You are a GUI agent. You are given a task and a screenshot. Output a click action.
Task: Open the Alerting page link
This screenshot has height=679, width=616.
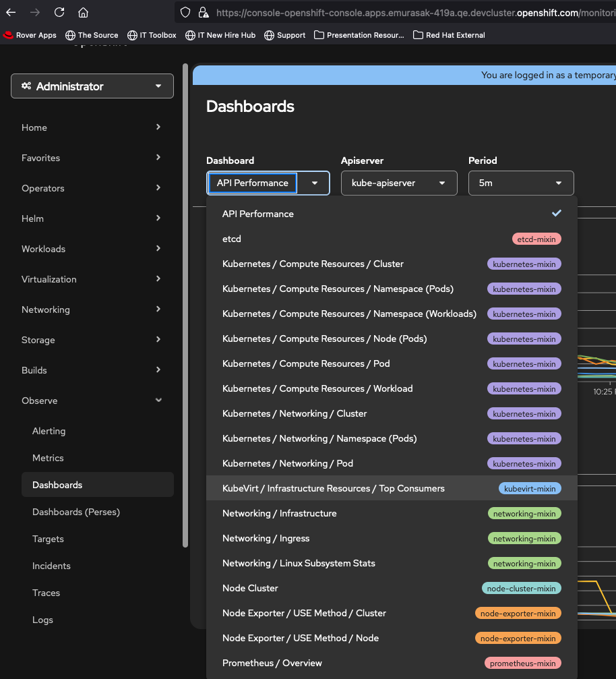click(49, 431)
